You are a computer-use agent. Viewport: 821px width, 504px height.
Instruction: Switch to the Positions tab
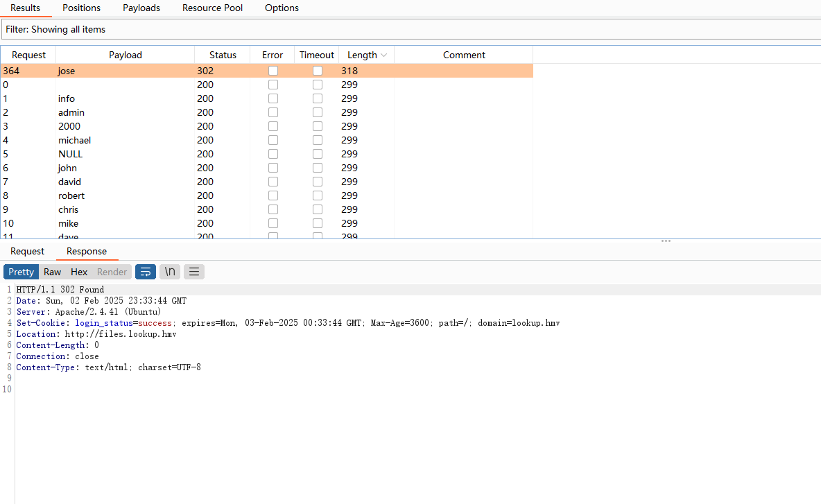[x=81, y=8]
